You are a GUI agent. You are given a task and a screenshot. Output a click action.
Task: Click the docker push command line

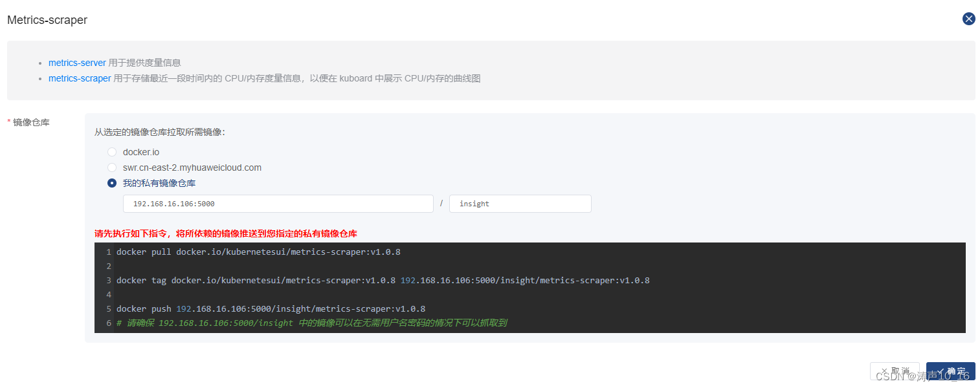coord(271,309)
